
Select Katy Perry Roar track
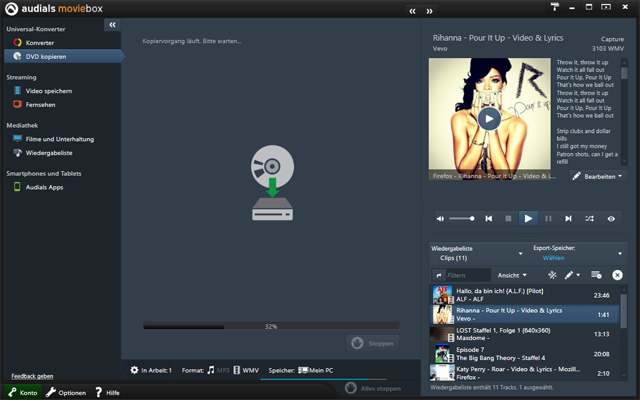tap(525, 373)
